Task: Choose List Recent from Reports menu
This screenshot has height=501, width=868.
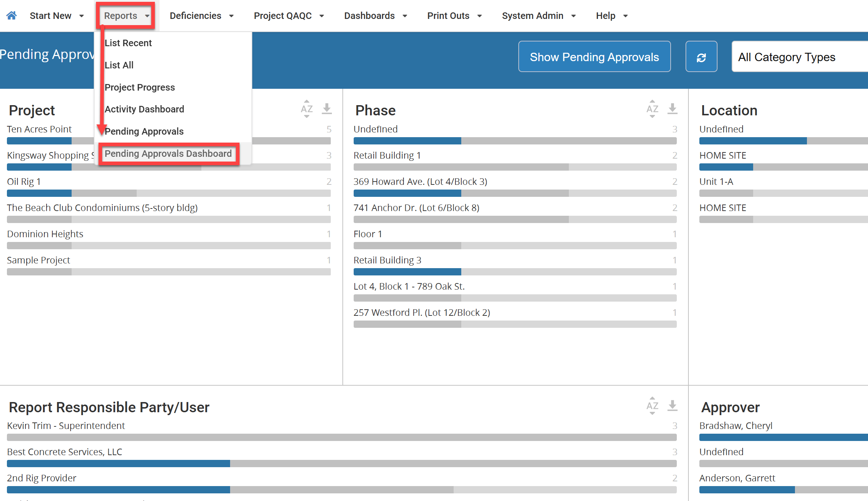Action: click(x=128, y=43)
